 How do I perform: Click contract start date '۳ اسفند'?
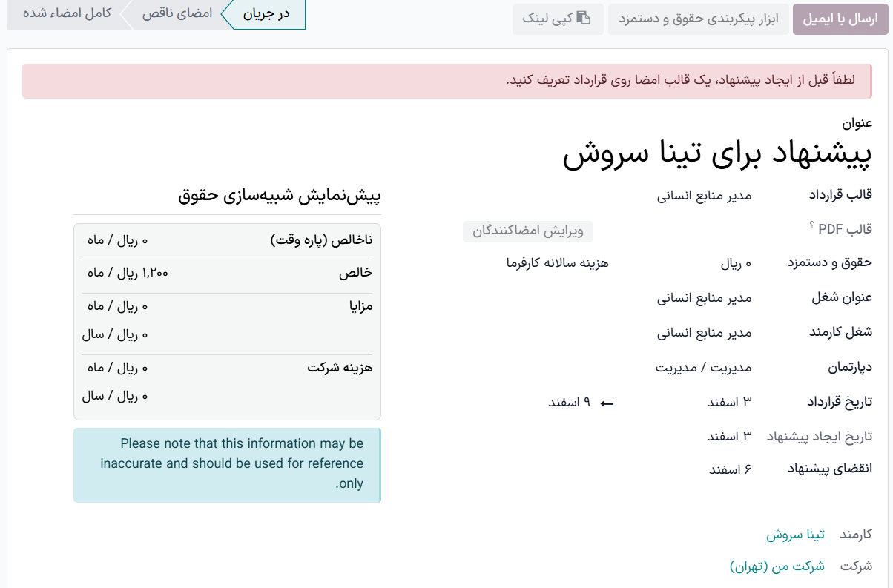click(x=729, y=402)
